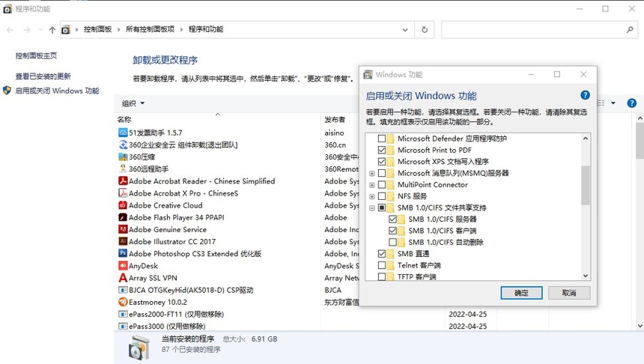Enable the Telnet 客户端 checkbox
The width and height of the screenshot is (644, 364).
pyautogui.click(x=382, y=265)
